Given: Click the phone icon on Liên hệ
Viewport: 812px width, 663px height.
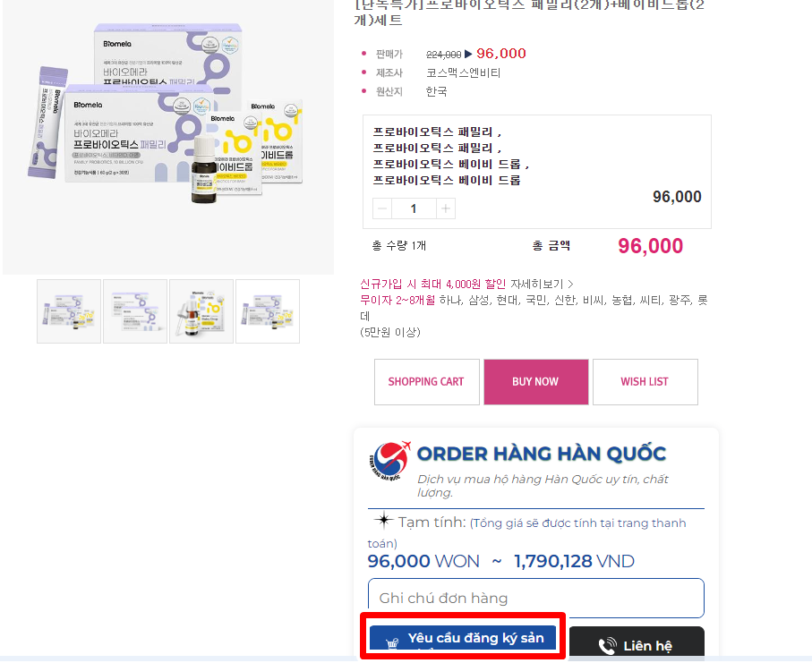Looking at the screenshot, I should tap(608, 645).
